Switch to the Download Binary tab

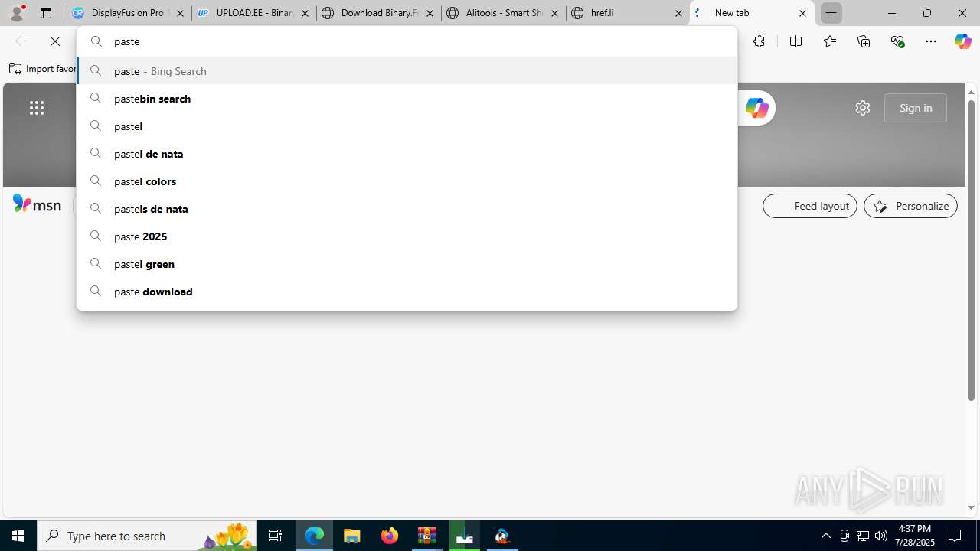pyautogui.click(x=379, y=13)
